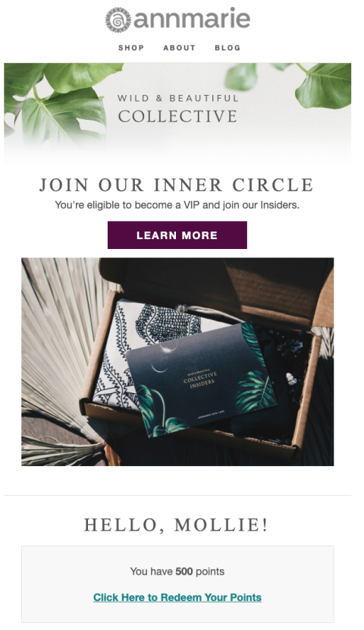Click the large monstera leaf at banner's top right
The image size is (364, 630).
click(323, 85)
